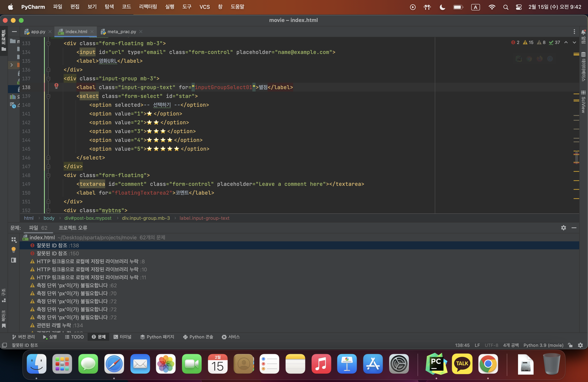Jump to next highlighted error arrow
The height and width of the screenshot is (382, 588).
click(x=574, y=42)
